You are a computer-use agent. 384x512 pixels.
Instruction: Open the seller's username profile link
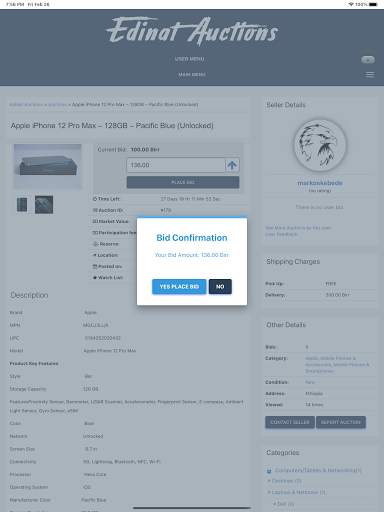[320, 183]
